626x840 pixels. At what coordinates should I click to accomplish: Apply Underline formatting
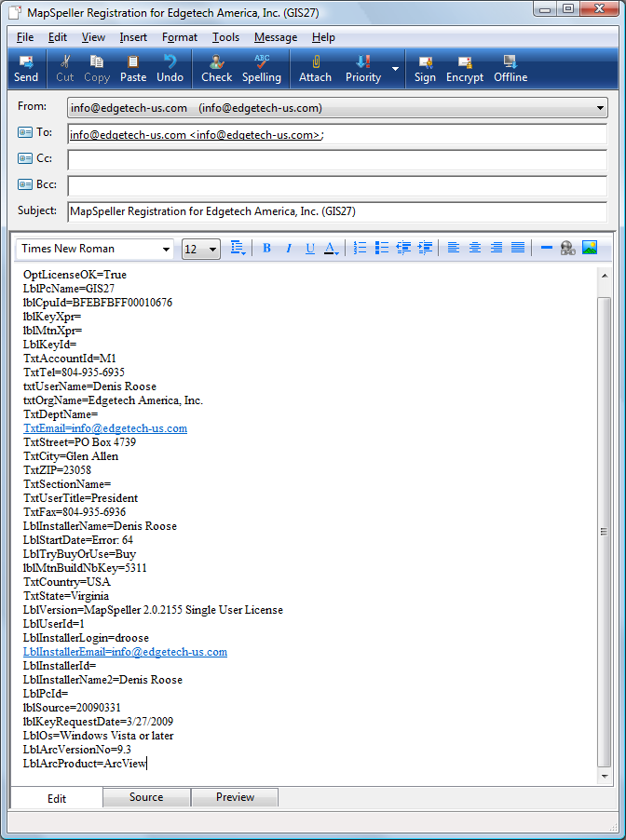point(310,248)
